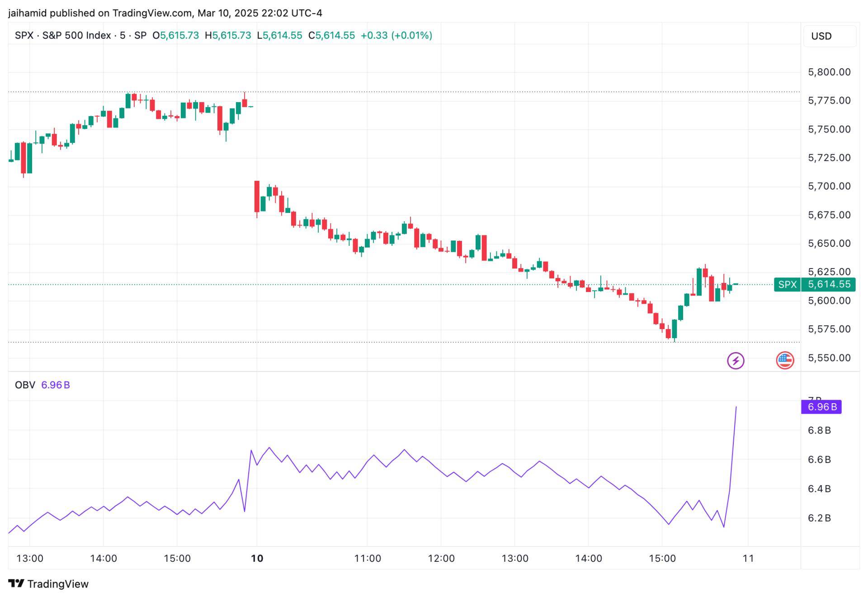Click the TradingView logo at bottom

(x=48, y=584)
